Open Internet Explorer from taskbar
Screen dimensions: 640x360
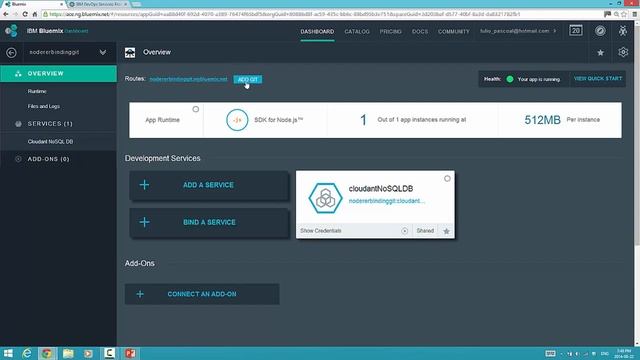pos(27,353)
